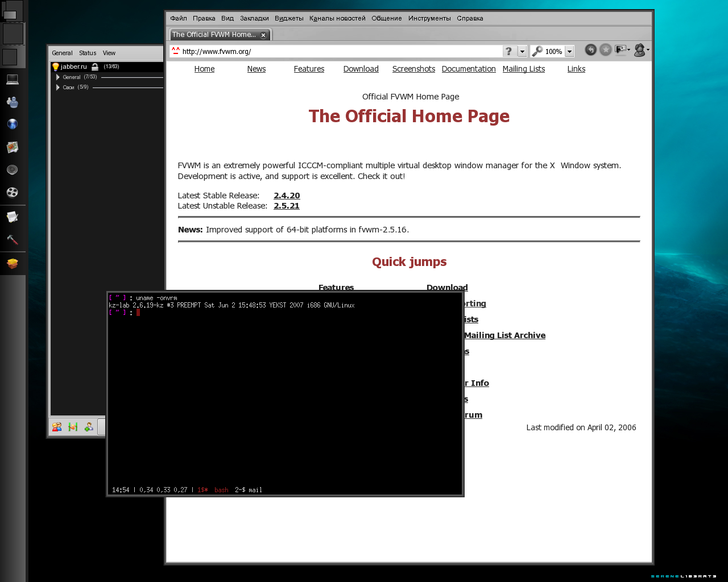Click the show images icon in Opera toolbar
Screen dimensions: 728x582
[x=621, y=50]
